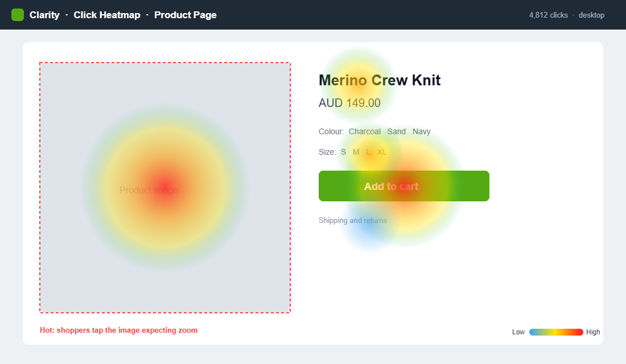
Task: Click the Clarity brand name
Action: point(44,15)
